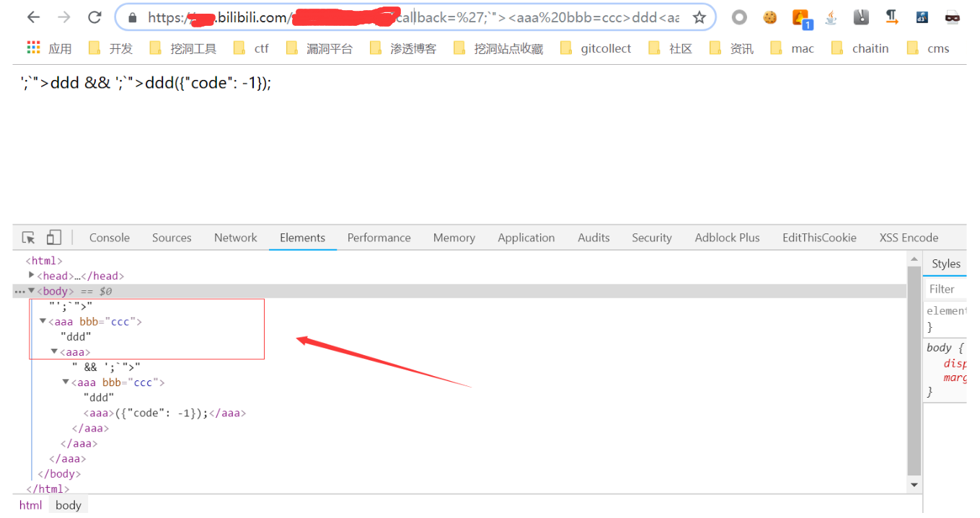
Task: Open the 挖洞工具 bookmark folder
Action: 183,48
